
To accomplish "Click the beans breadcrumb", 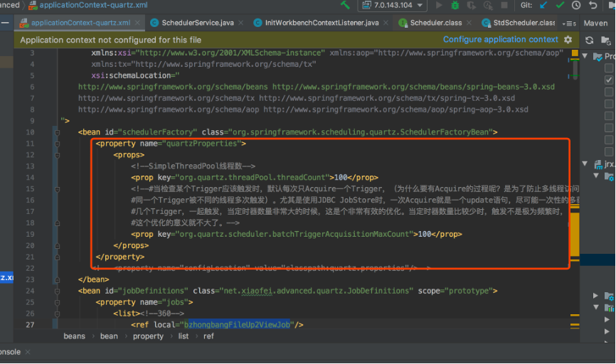I will 74,336.
